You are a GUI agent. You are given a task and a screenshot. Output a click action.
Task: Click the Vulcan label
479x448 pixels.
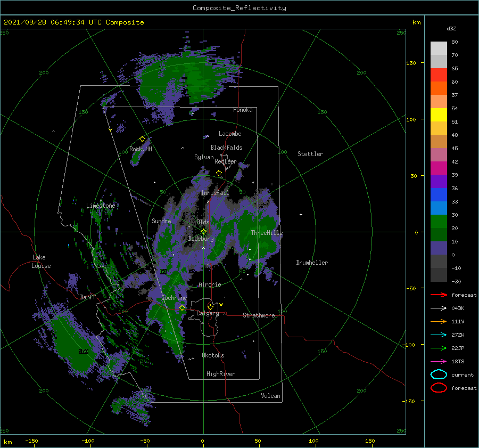click(x=271, y=396)
